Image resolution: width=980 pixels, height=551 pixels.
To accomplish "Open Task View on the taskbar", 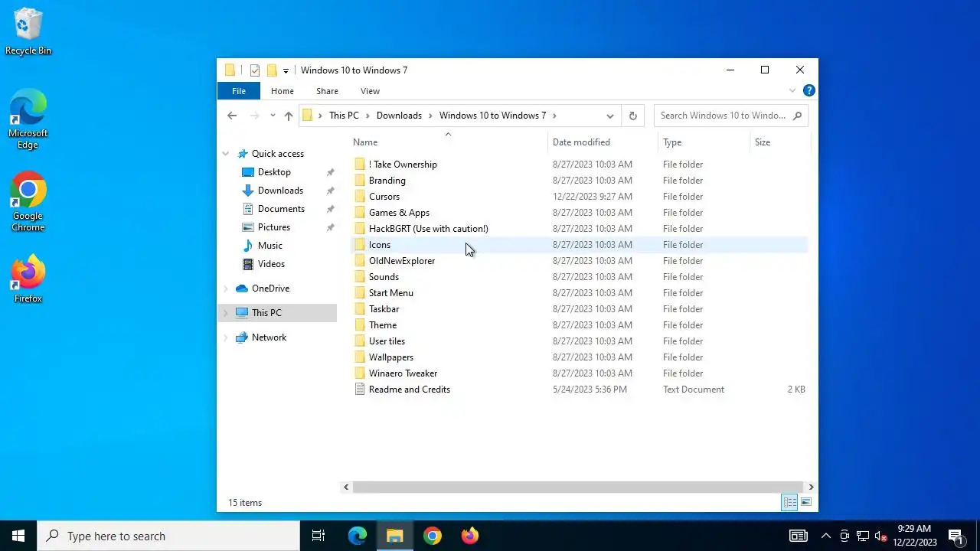I will click(318, 536).
